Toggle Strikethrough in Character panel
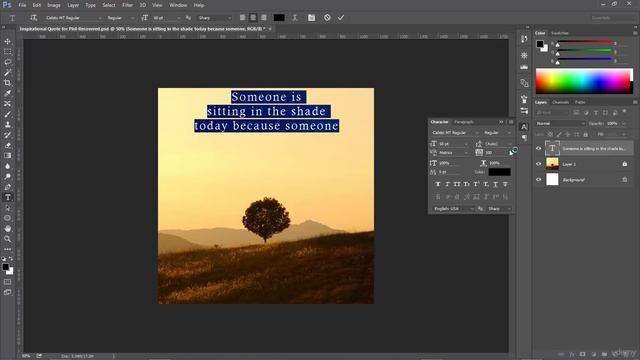This screenshot has height=360, width=640. [x=505, y=184]
